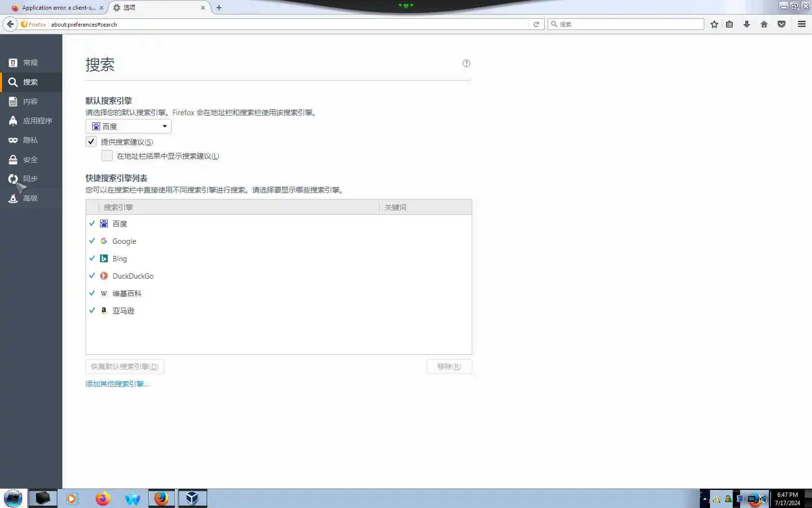
Task: Click the 恢复默认搜索引擎 button
Action: [x=125, y=366]
